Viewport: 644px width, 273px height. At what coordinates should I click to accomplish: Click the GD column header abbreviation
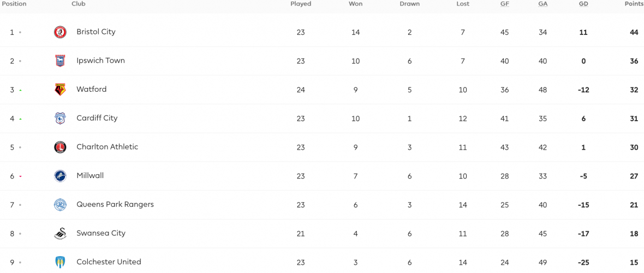(x=583, y=4)
